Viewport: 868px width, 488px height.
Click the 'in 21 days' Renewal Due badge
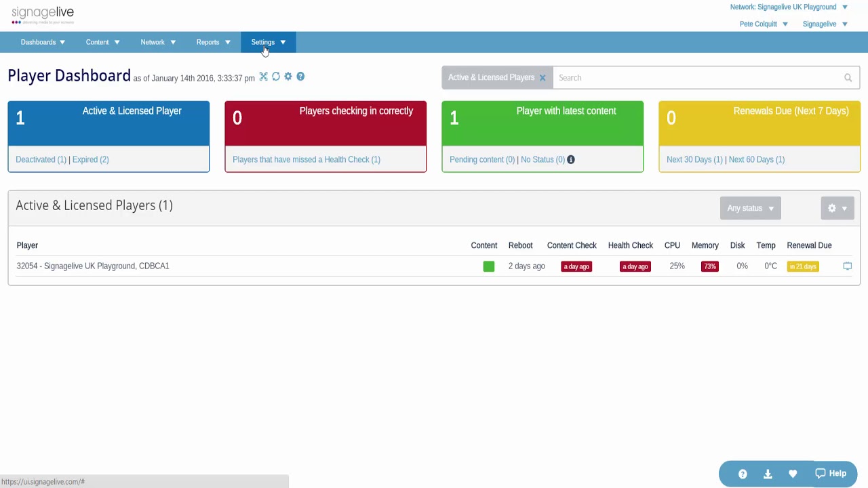coord(803,266)
